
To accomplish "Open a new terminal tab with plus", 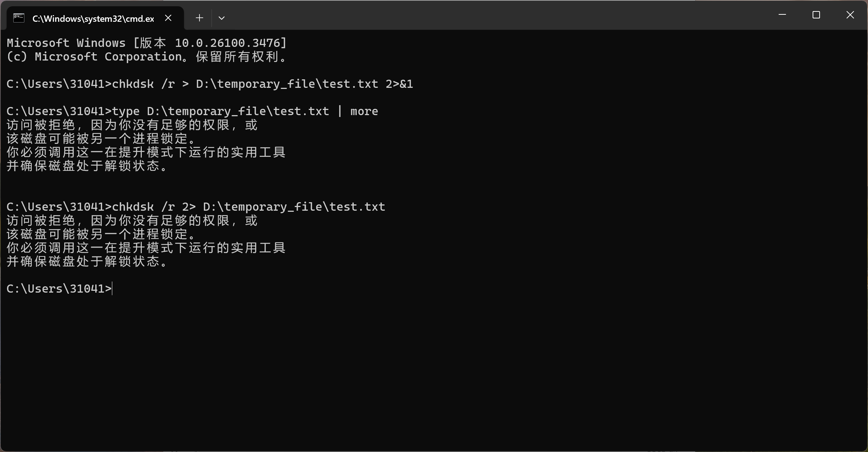I will 199,18.
